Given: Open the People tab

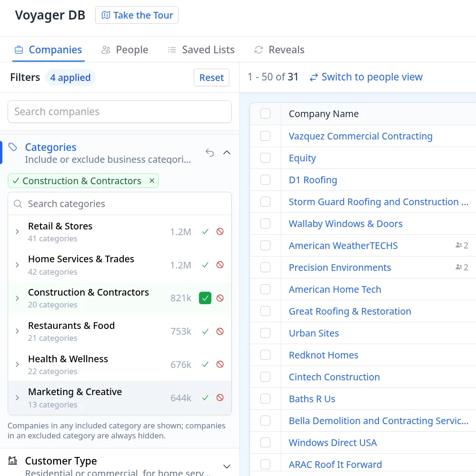Looking at the screenshot, I should point(125,50).
